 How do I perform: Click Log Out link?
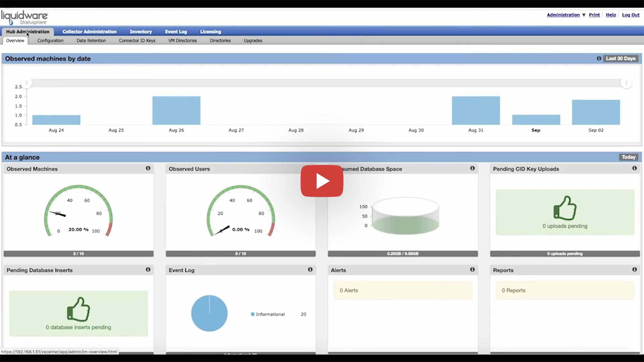(x=631, y=15)
